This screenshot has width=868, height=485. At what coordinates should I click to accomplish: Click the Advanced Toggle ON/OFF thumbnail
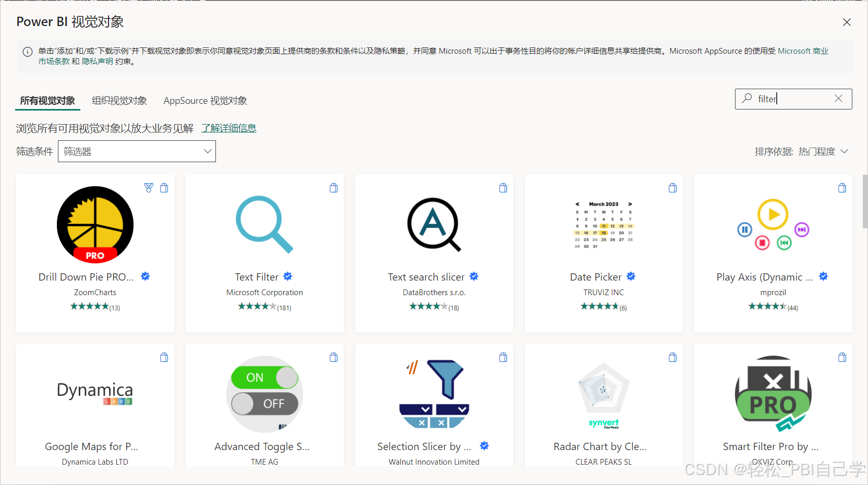tap(264, 394)
